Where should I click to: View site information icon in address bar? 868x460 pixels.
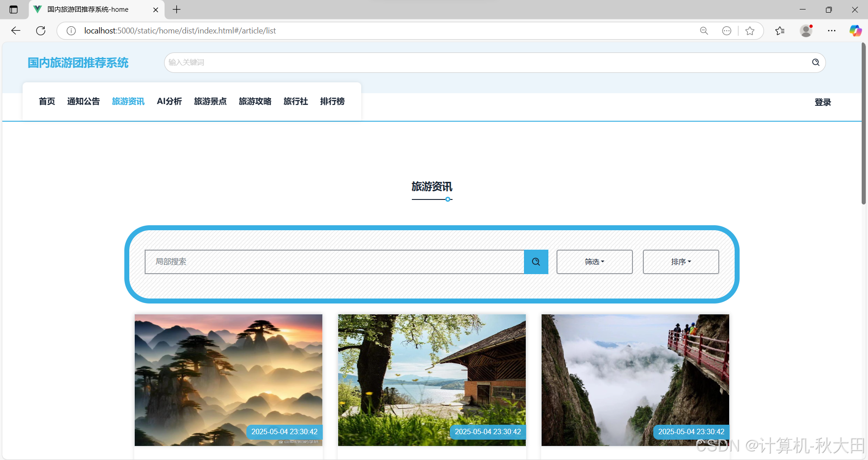click(71, 31)
